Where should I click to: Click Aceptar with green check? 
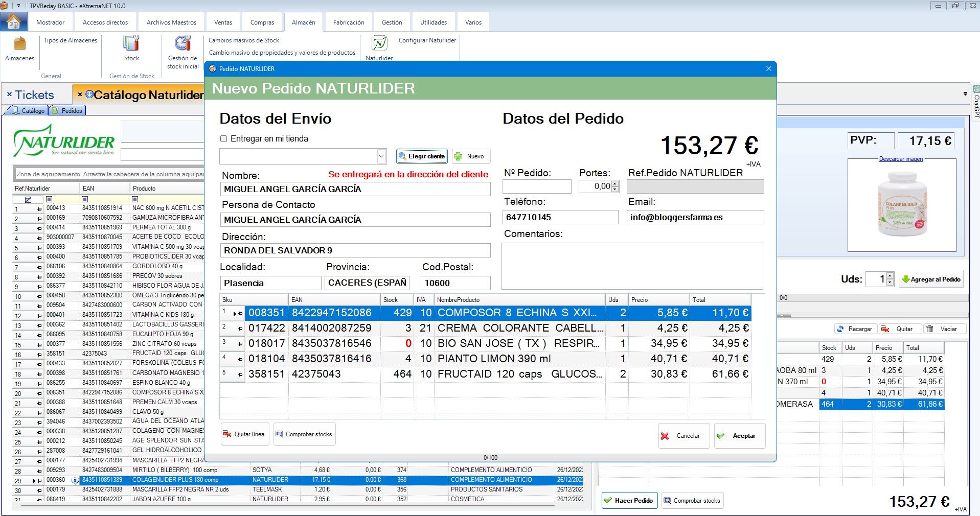click(x=739, y=436)
